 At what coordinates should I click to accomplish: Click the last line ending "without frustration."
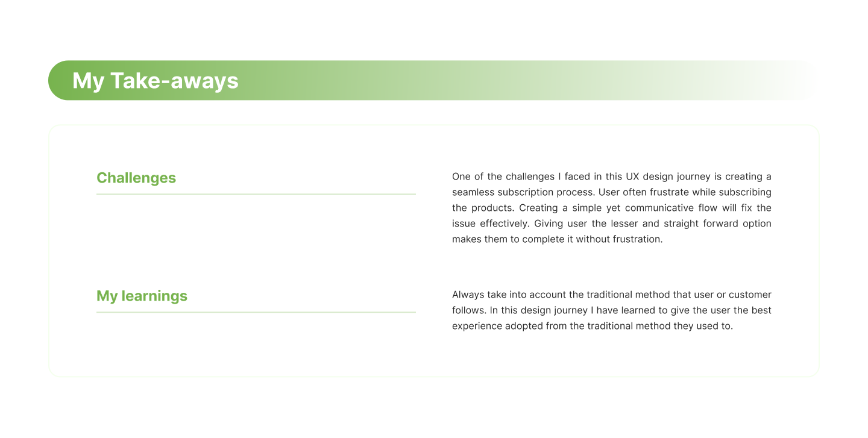558,239
